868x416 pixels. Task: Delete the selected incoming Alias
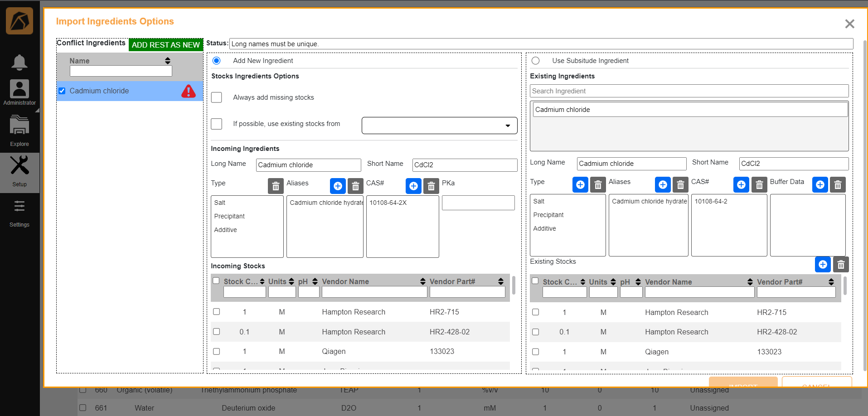355,186
